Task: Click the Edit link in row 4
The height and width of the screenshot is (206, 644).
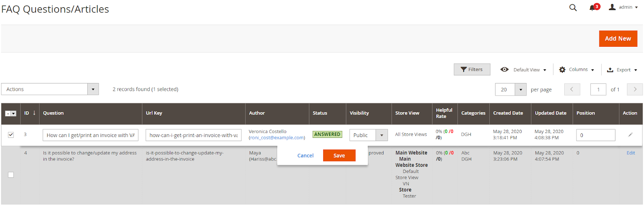Action: coord(631,153)
